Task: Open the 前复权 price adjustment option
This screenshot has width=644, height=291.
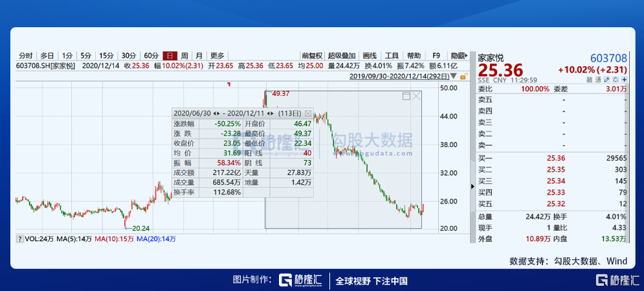Action: pos(312,56)
